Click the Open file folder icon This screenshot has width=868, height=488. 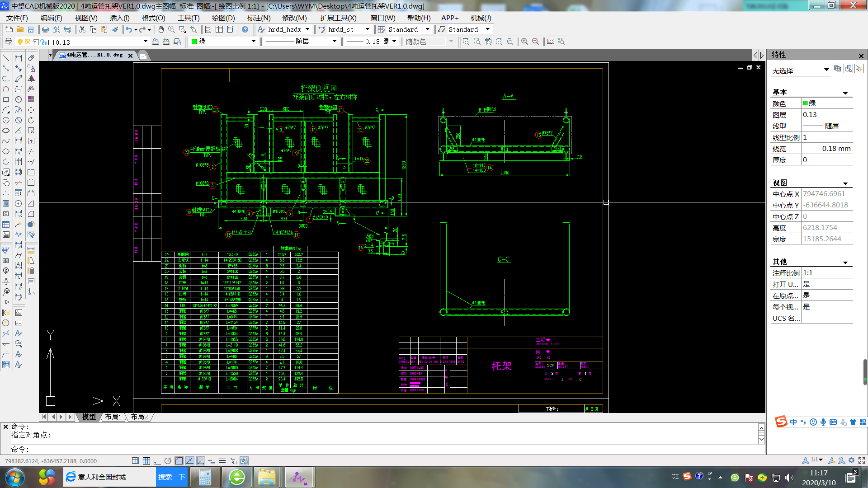click(20, 29)
